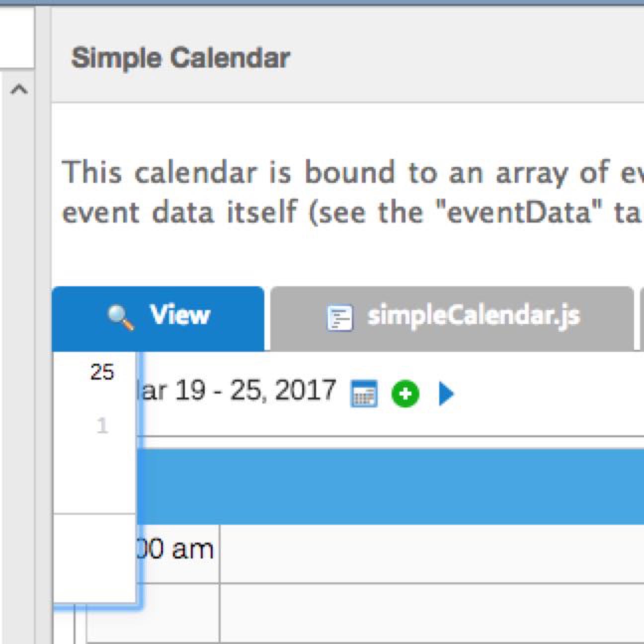This screenshot has width=644, height=644.
Task: Click the blank area below day 1 in popup
Action: [x=94, y=477]
